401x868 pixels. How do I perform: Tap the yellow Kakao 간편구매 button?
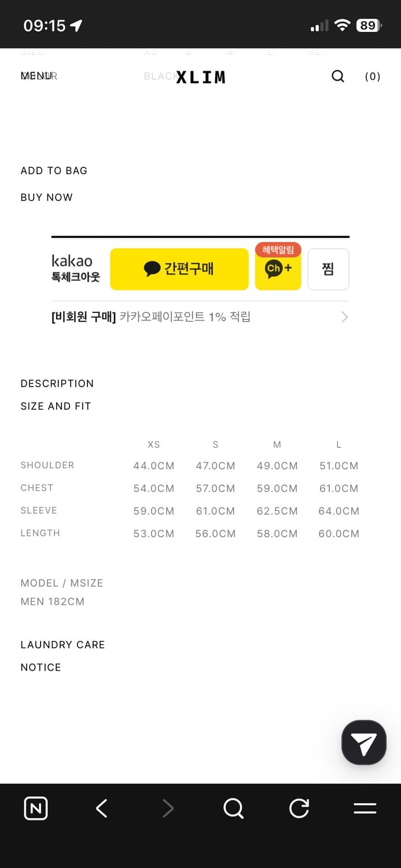pos(179,269)
